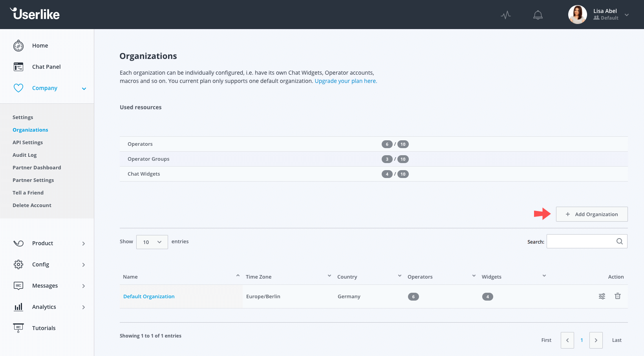Click the settings sliders icon for Default Organization
The height and width of the screenshot is (356, 644).
click(x=602, y=296)
